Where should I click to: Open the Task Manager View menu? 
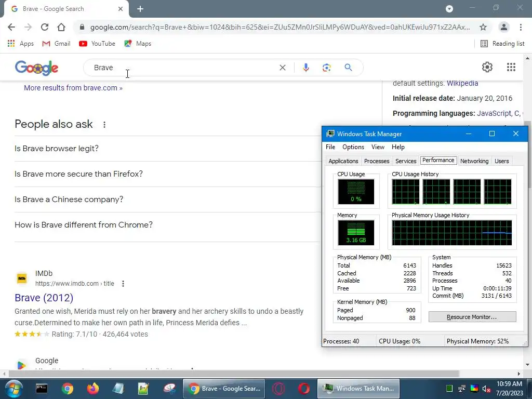(378, 147)
